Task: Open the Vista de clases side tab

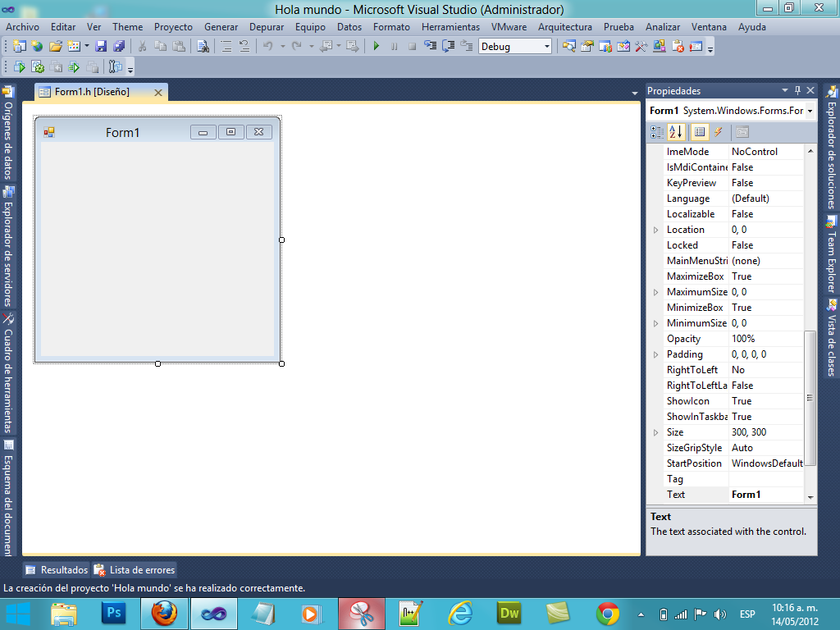Action: coord(832,338)
